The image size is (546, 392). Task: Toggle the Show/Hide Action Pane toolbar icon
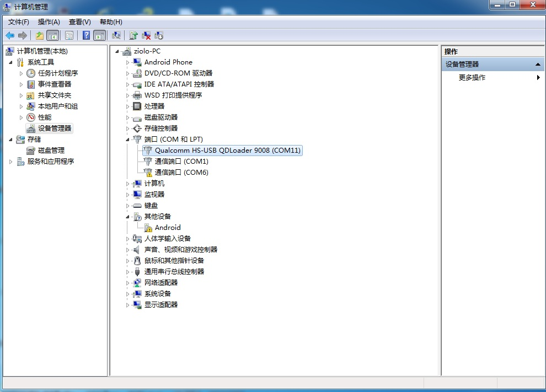[100, 35]
